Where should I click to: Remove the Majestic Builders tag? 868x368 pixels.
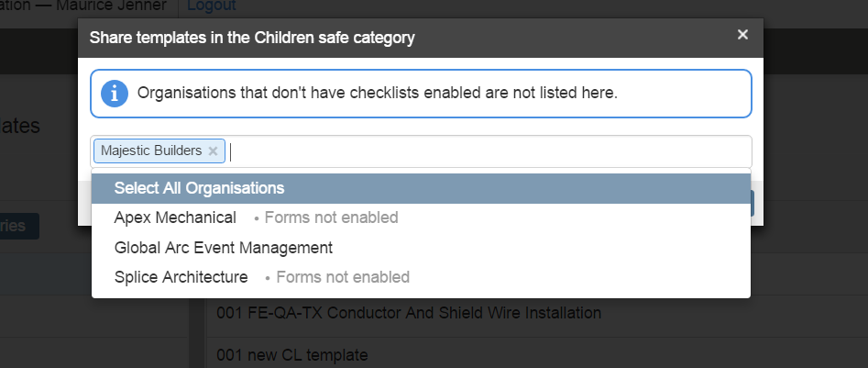(213, 151)
